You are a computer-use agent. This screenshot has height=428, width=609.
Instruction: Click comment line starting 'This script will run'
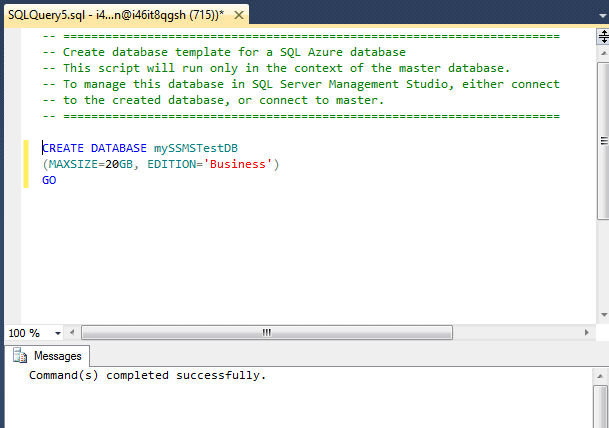coord(276,68)
